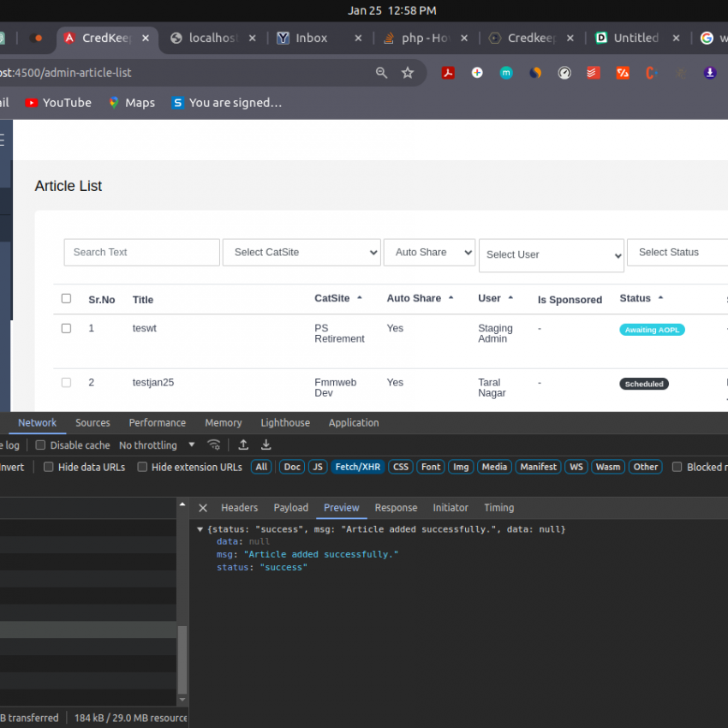Screen dimensions: 728x728
Task: Filter requests by JS type
Action: click(318, 467)
